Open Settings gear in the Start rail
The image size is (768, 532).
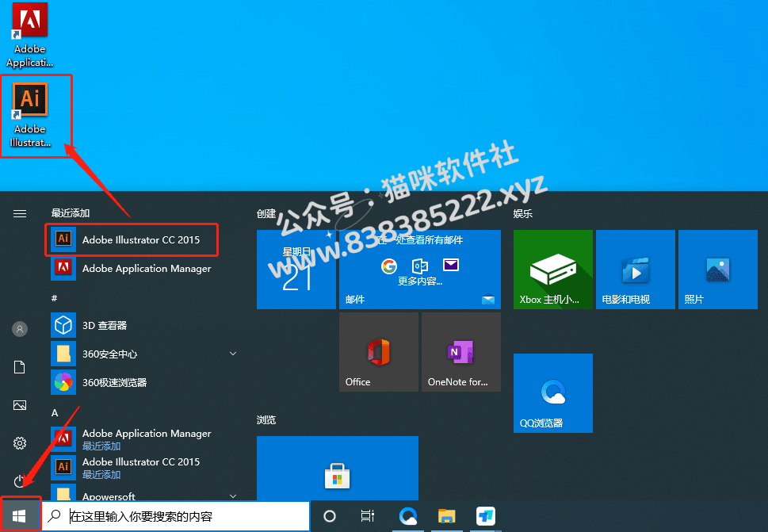point(20,443)
